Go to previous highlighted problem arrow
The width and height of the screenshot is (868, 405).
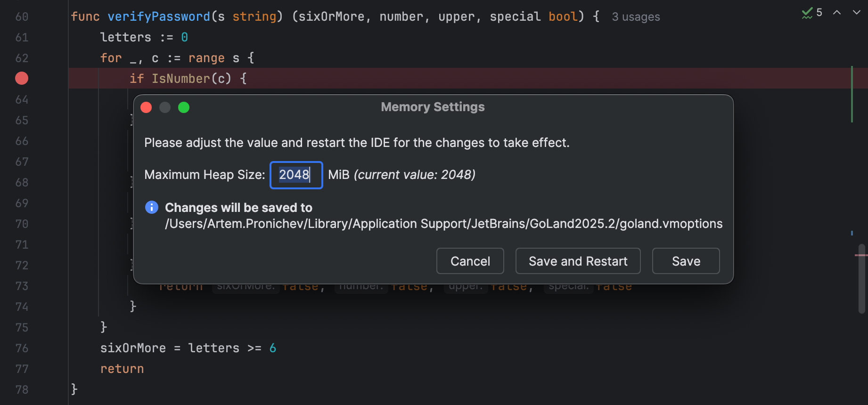tap(837, 13)
